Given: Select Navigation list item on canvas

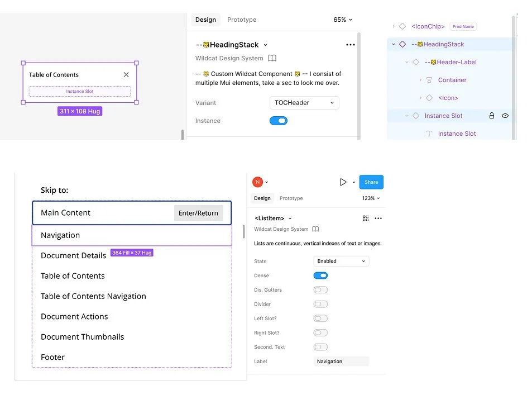Looking at the screenshot, I should (132, 235).
